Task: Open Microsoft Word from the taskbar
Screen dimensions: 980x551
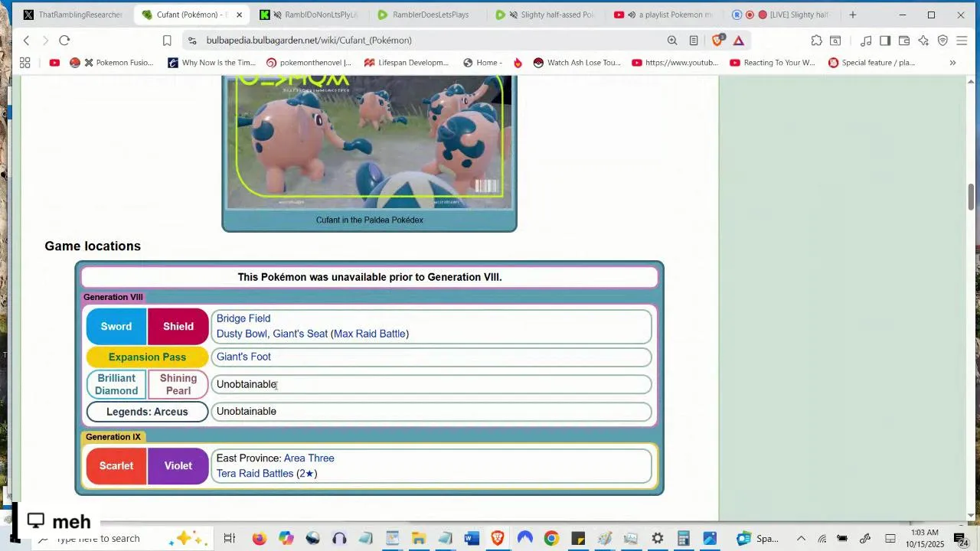Action: click(x=472, y=539)
